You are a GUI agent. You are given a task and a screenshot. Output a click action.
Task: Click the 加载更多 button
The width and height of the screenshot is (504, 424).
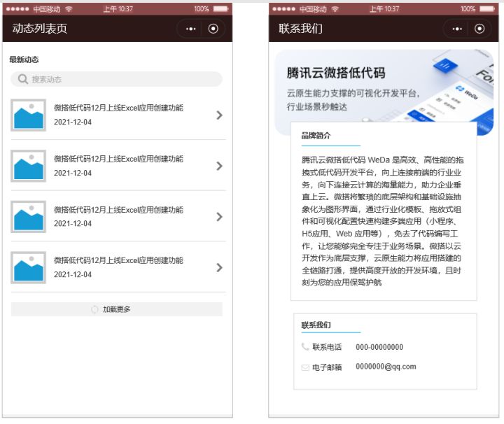pos(117,309)
